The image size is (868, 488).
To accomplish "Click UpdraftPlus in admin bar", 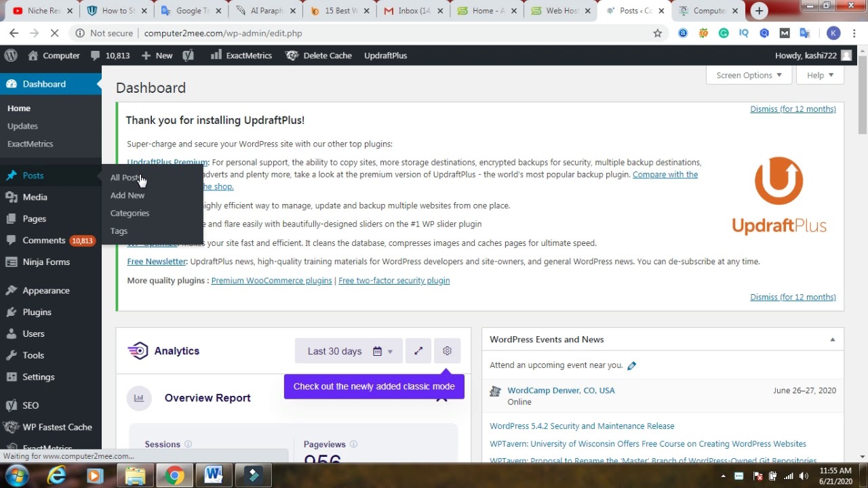I will coord(385,56).
